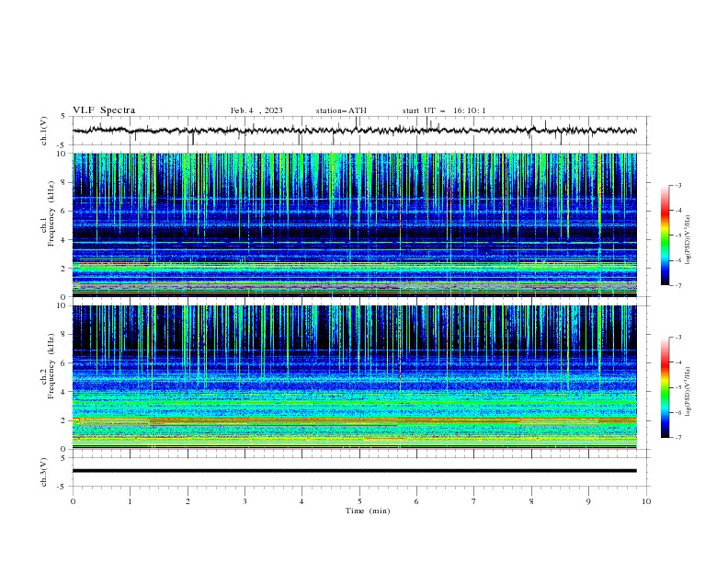Click the date 'Feb. 4 , 2023'

coord(256,110)
